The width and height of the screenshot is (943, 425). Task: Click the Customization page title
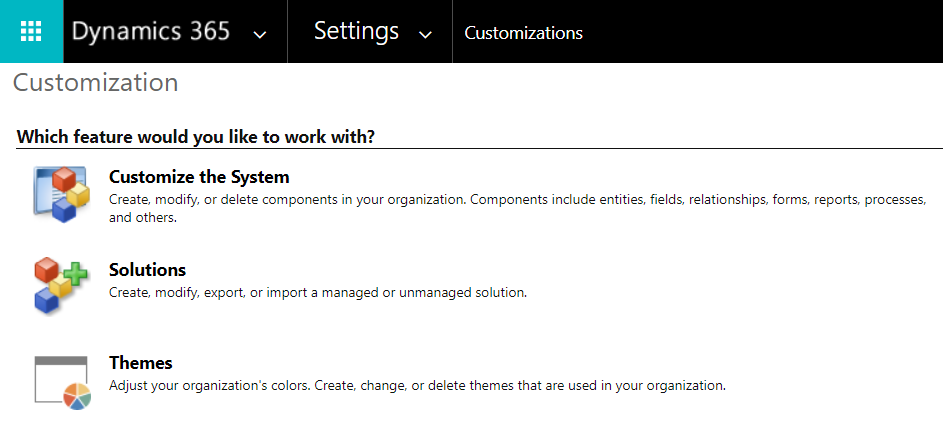pos(96,82)
